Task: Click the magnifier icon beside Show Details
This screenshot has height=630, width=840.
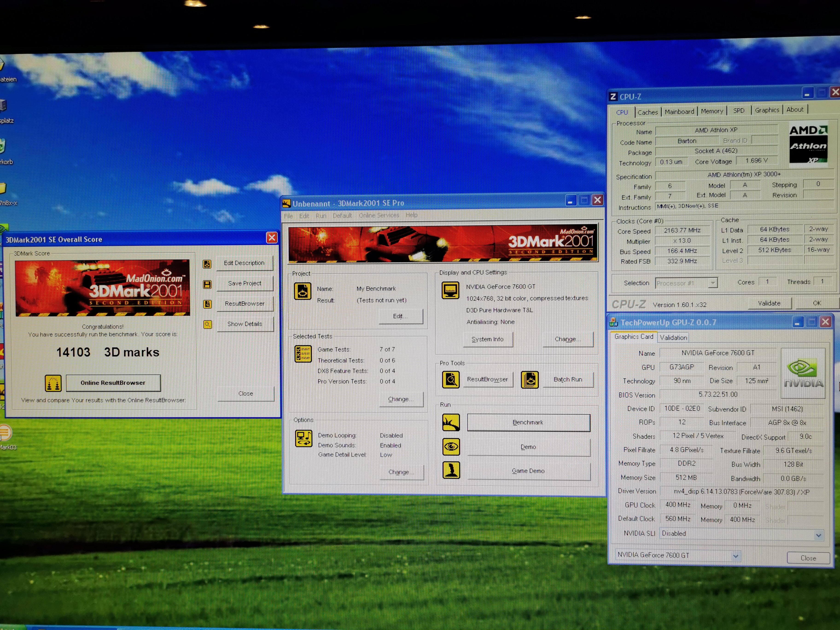Action: coord(207,324)
